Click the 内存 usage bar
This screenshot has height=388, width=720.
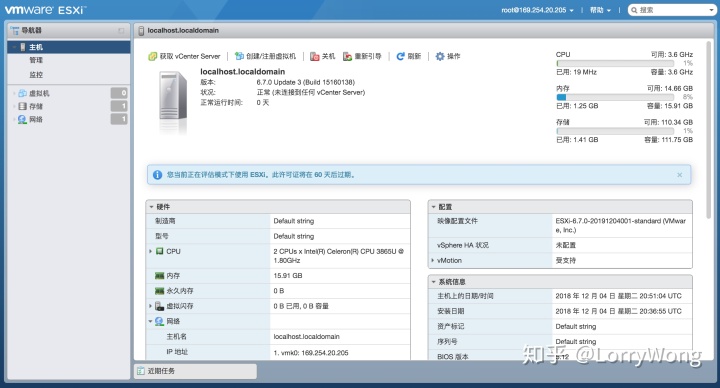[x=615, y=97]
